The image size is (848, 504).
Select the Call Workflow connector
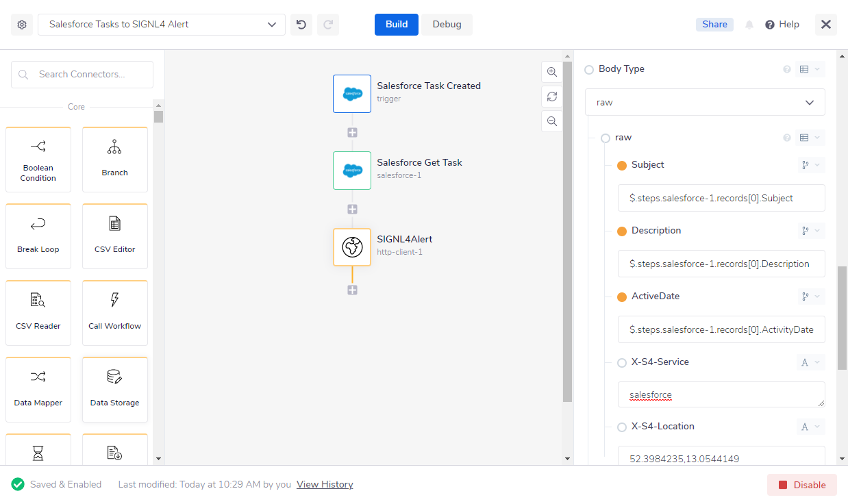(x=115, y=313)
